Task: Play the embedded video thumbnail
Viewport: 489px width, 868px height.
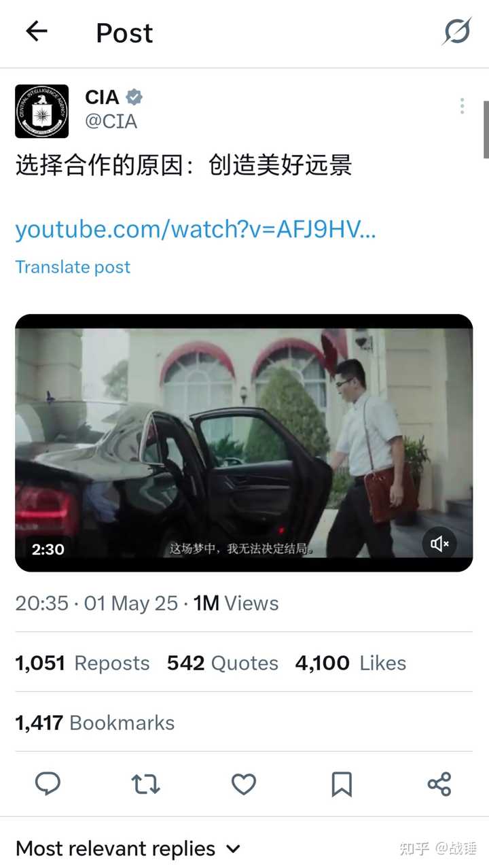Action: coord(244,442)
